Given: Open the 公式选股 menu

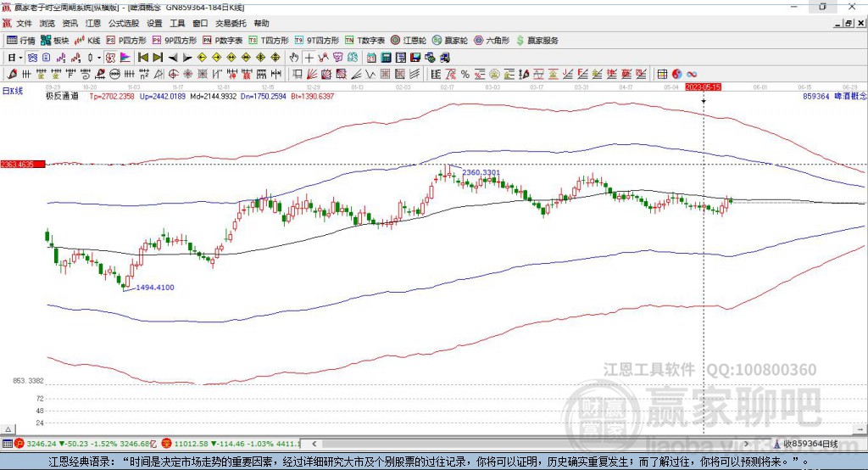Looking at the screenshot, I should click(x=124, y=23).
